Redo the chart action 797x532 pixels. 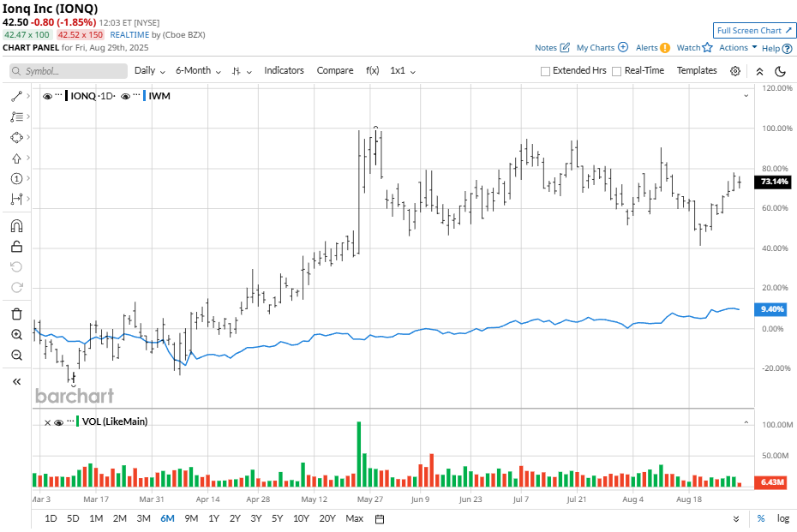(16, 288)
